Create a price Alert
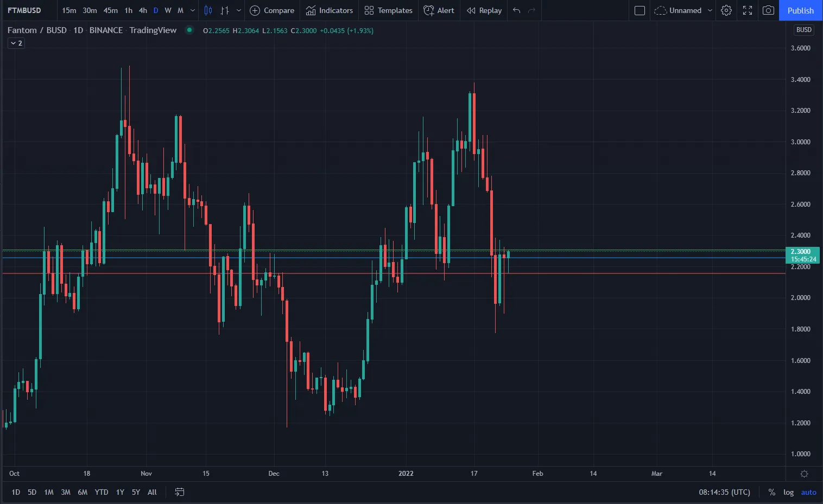This screenshot has height=504, width=823. (439, 10)
